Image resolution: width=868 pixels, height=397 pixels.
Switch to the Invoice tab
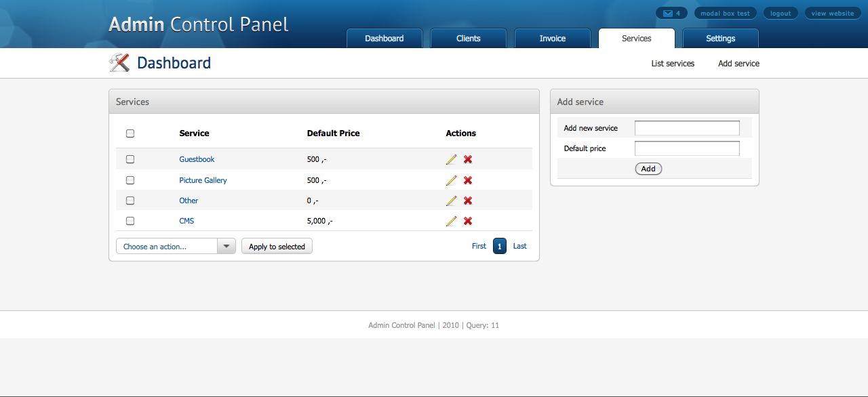pyautogui.click(x=553, y=39)
